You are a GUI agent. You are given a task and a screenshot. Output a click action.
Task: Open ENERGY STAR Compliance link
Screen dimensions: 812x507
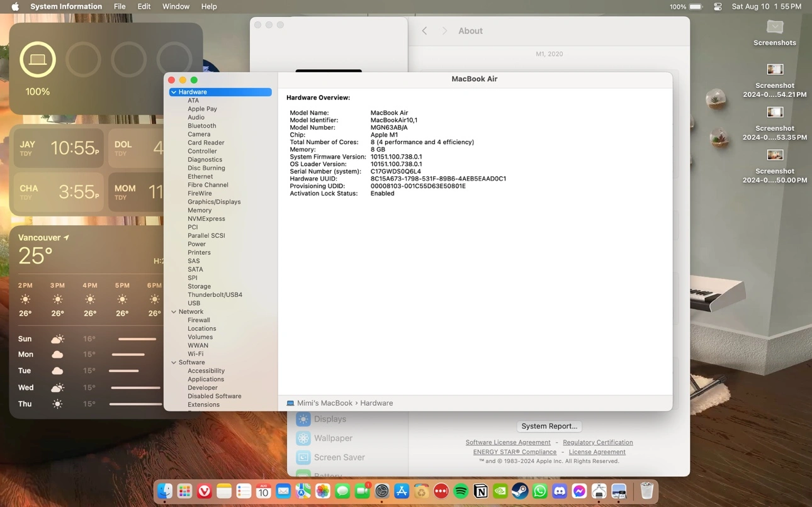tap(515, 452)
